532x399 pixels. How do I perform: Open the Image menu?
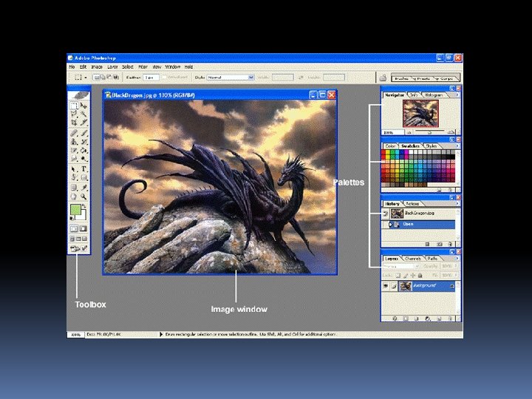(x=97, y=66)
